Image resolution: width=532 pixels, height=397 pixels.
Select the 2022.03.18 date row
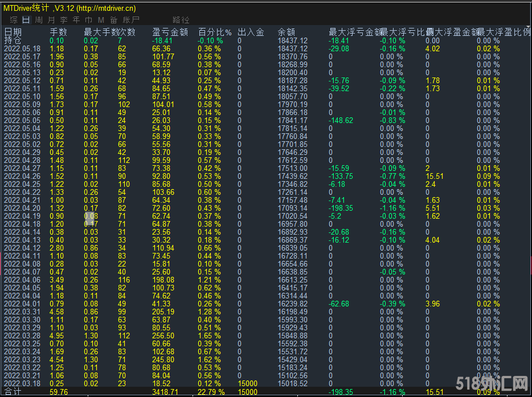[22, 384]
